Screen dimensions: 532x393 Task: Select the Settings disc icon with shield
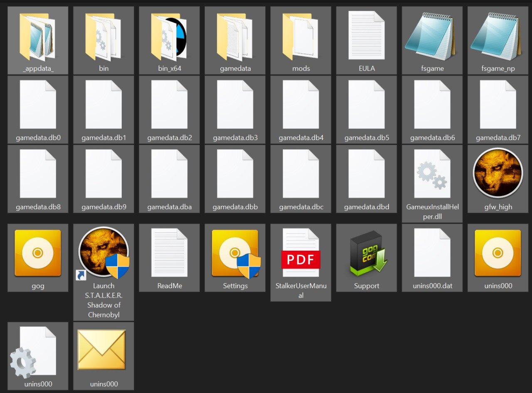coord(235,258)
